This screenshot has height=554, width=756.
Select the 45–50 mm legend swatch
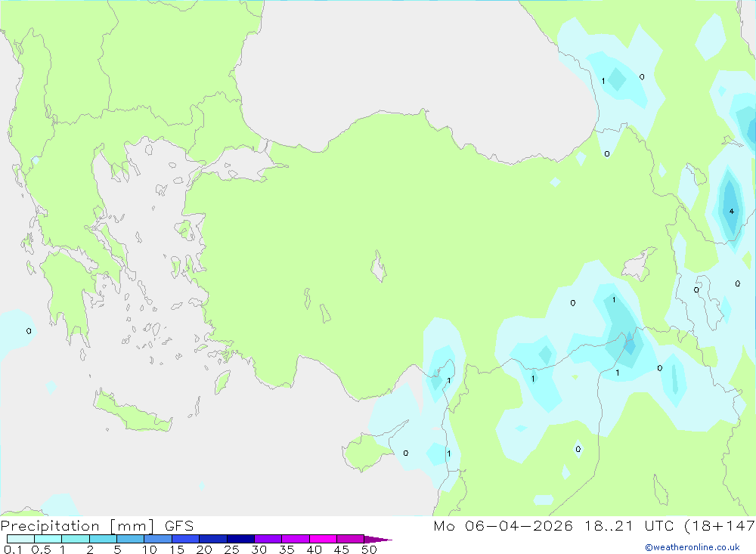[x=351, y=539]
